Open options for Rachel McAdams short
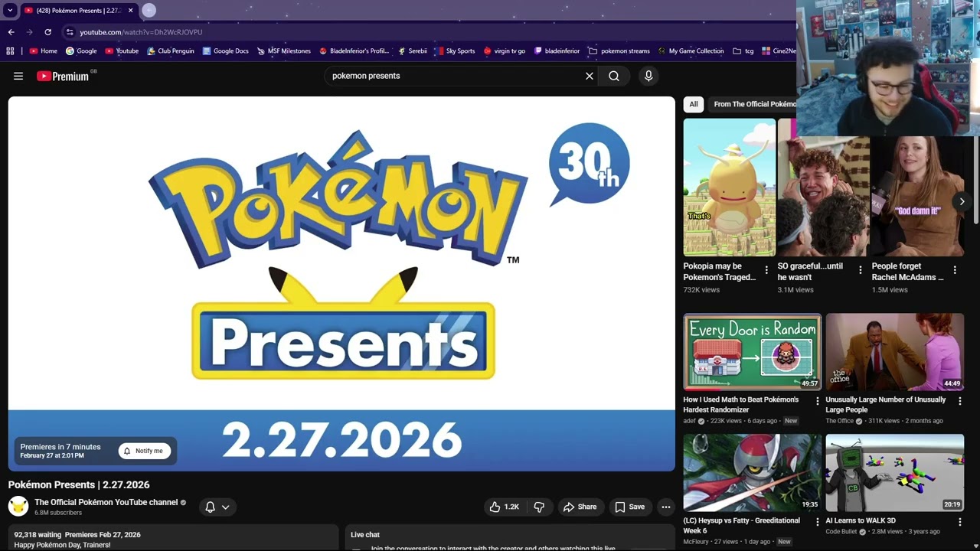 point(955,270)
